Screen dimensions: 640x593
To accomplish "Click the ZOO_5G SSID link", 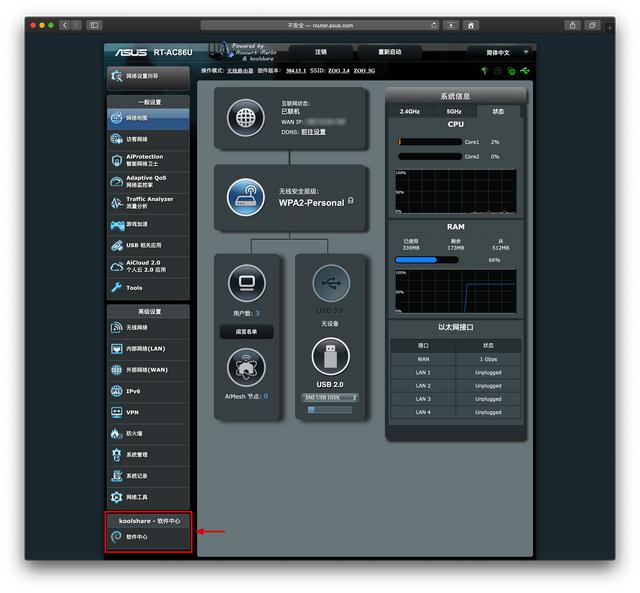I will pos(364,71).
